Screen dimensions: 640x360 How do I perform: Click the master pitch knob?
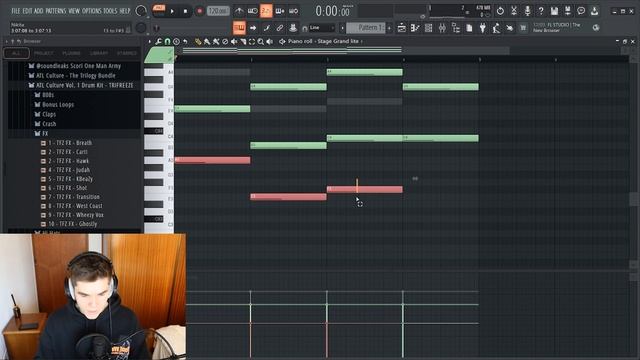click(141, 28)
